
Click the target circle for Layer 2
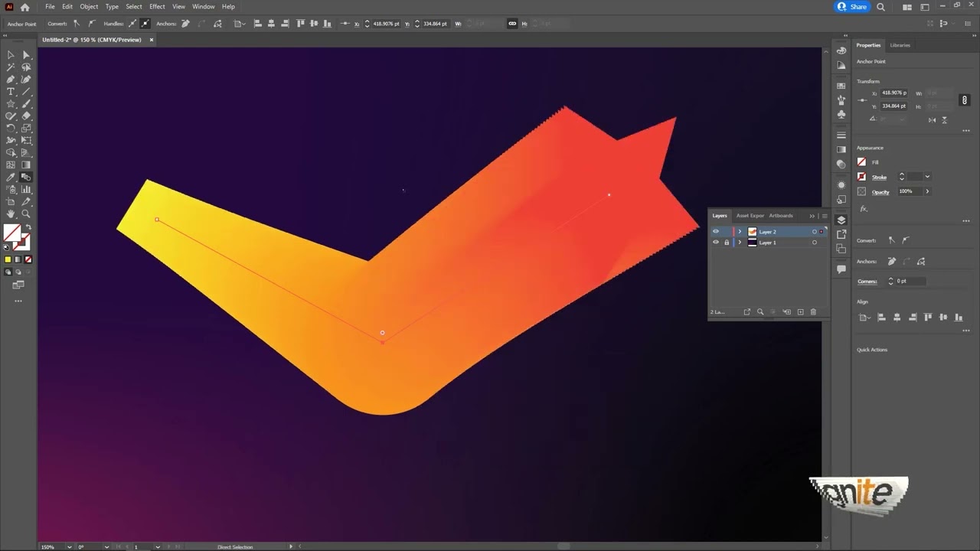click(814, 232)
